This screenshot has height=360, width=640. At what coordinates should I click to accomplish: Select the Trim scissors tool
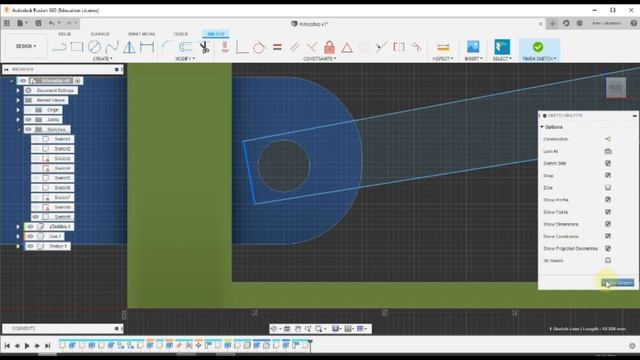coord(204,47)
